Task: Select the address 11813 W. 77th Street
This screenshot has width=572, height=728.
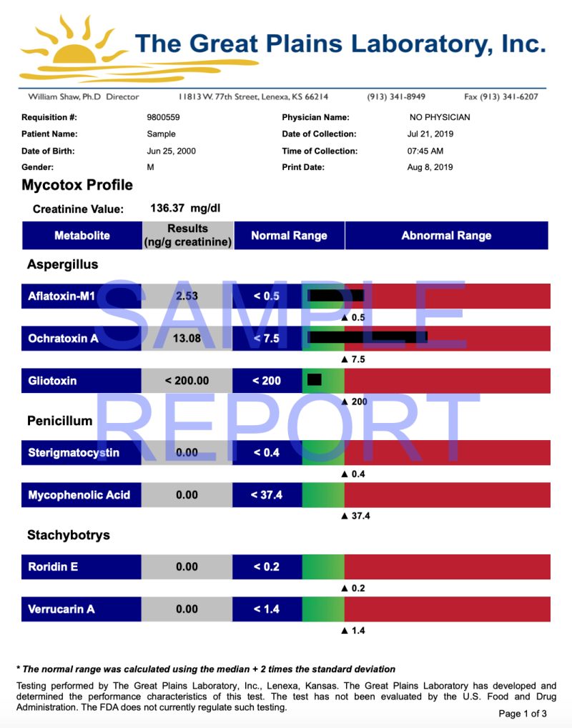Action: click(x=218, y=96)
